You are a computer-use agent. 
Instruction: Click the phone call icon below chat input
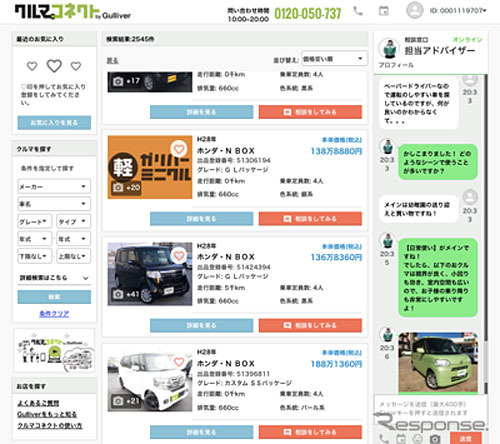click(x=384, y=438)
